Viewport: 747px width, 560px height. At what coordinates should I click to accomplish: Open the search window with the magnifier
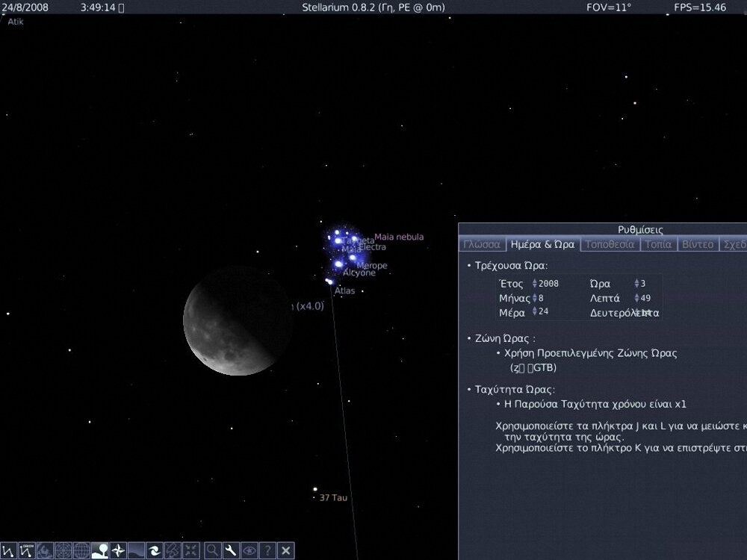211,550
